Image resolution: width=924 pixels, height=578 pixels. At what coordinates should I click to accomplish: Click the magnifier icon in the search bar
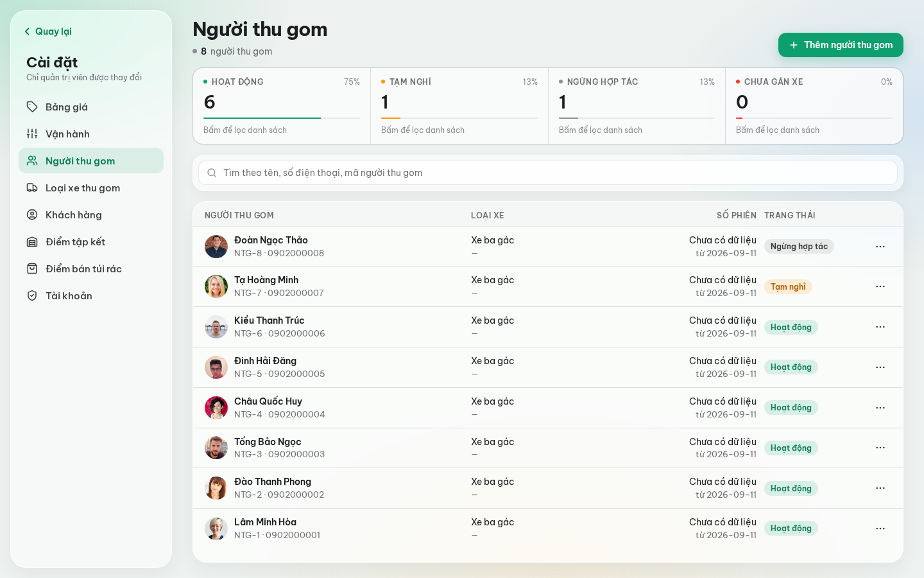[x=212, y=173]
